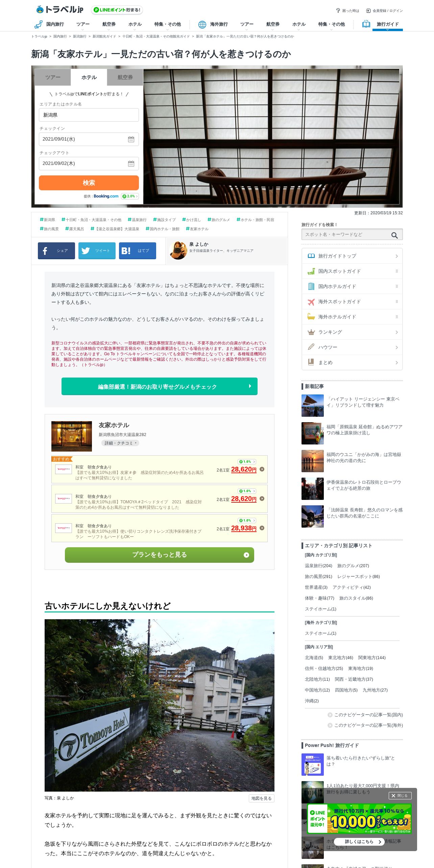Expand the 国内スポットガイド sidebar list

click(396, 271)
